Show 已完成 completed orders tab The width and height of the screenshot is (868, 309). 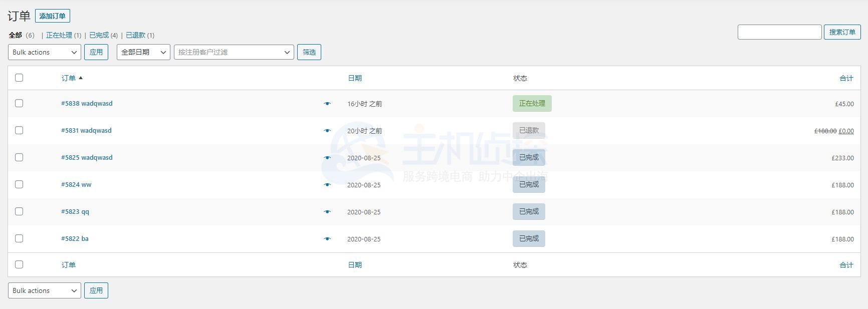click(99, 35)
